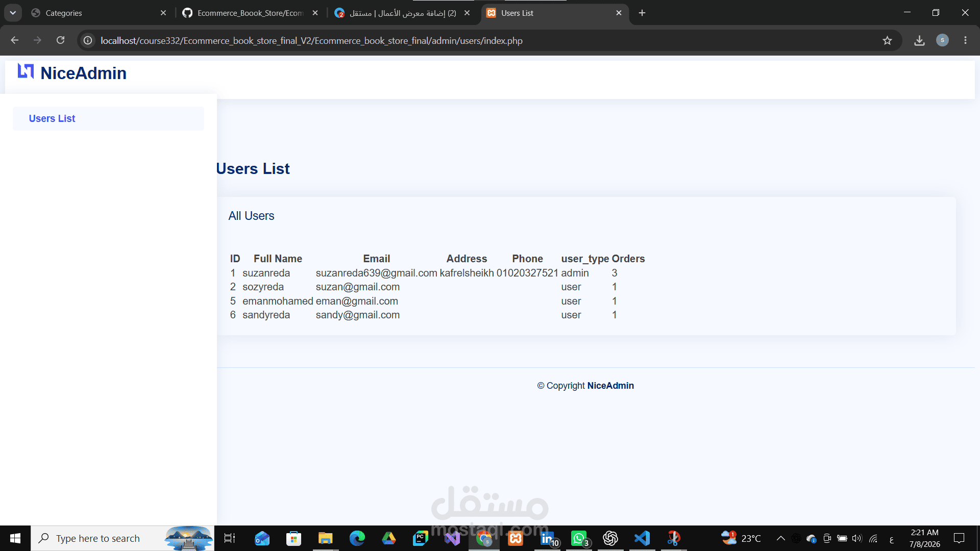Close the مستقل tab

(467, 13)
